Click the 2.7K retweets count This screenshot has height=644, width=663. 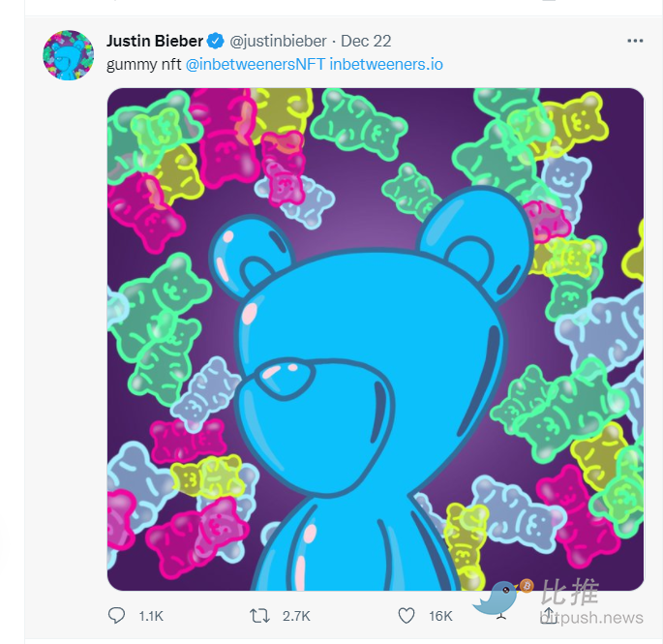[x=296, y=616]
